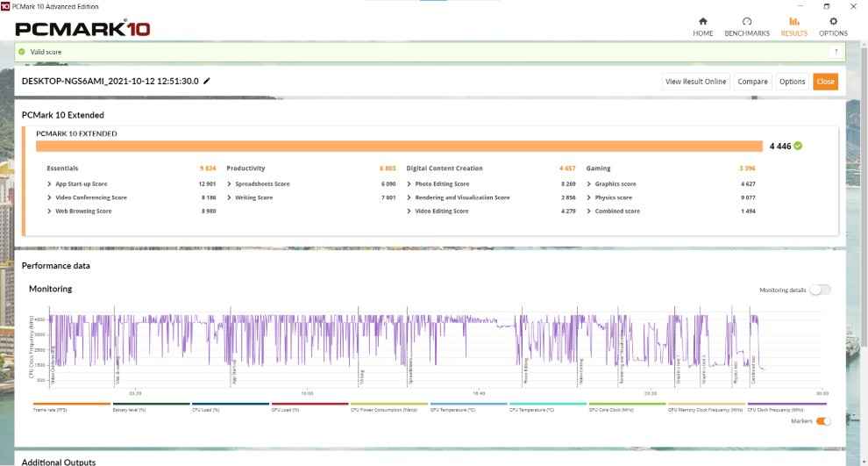Click the Gaming group heading
Image resolution: width=868 pixels, height=466 pixels.
click(599, 168)
